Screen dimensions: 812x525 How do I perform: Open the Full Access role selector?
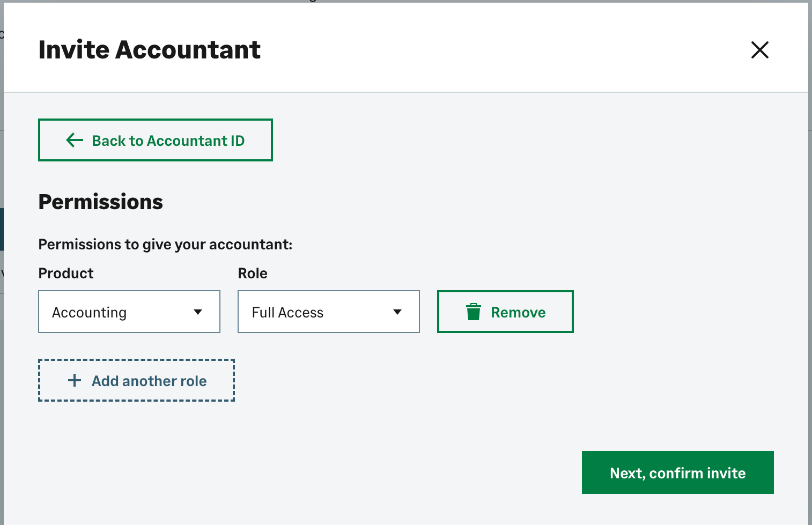point(328,312)
